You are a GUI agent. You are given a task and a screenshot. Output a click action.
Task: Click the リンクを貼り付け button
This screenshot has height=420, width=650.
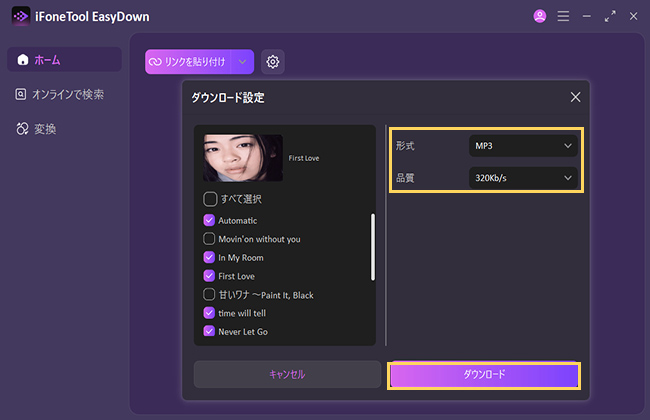189,62
